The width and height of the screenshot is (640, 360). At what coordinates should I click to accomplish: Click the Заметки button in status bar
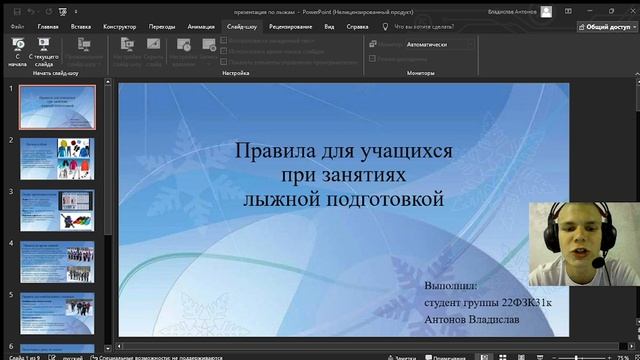(402, 358)
